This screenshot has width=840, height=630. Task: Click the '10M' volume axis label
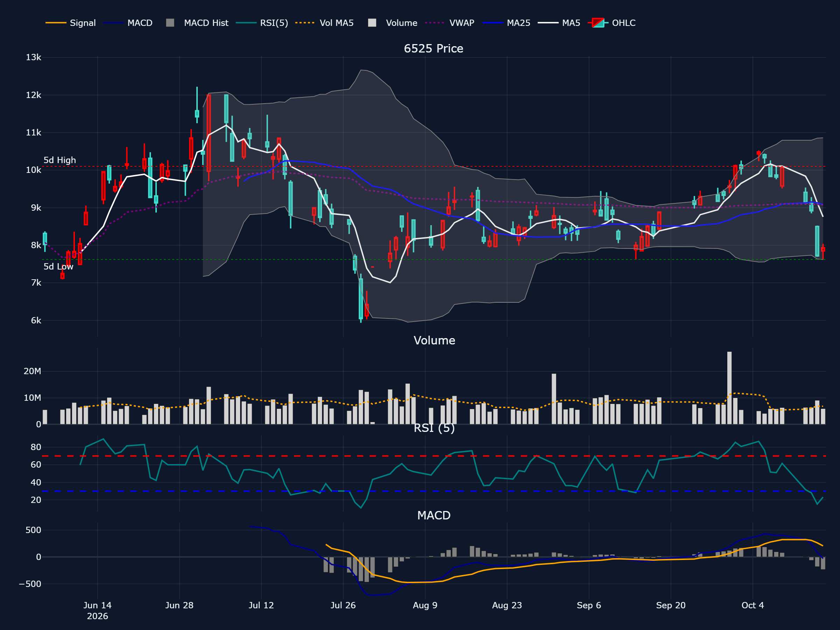pyautogui.click(x=32, y=398)
